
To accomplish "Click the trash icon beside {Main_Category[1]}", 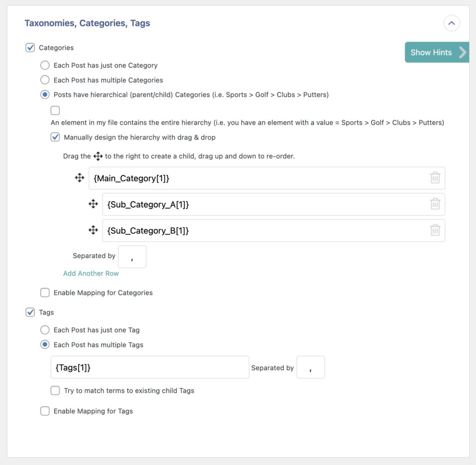I will coord(435,178).
